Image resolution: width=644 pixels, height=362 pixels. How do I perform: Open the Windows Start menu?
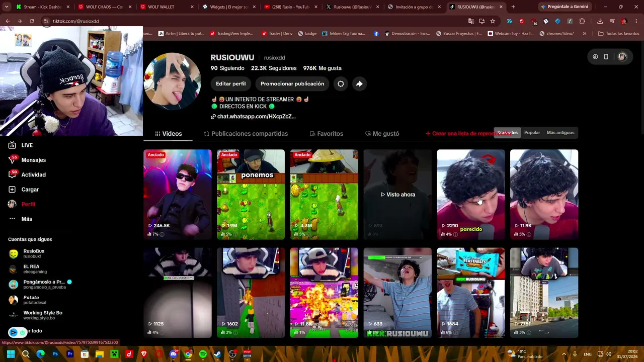click(11, 354)
